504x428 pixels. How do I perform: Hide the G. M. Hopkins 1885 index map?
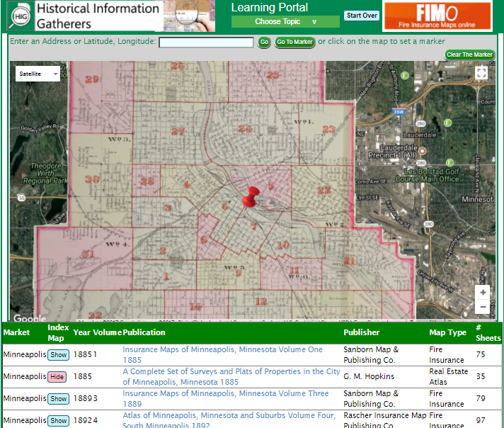tap(57, 377)
